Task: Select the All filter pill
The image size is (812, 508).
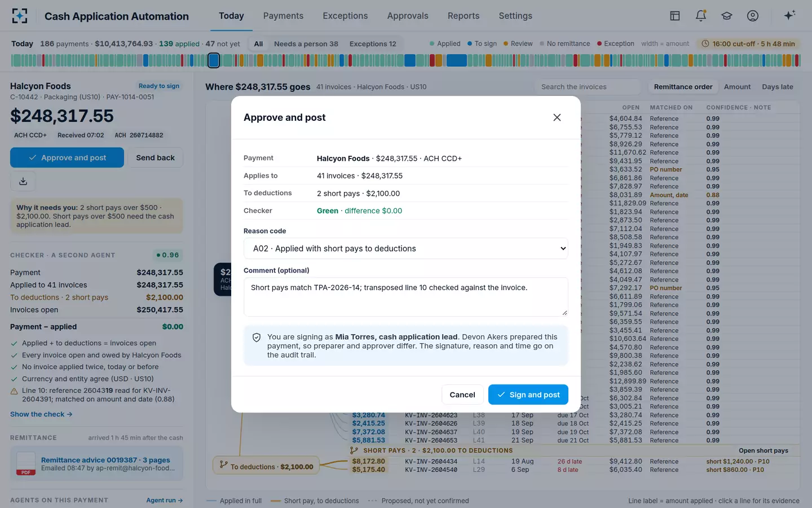Action: (258, 43)
